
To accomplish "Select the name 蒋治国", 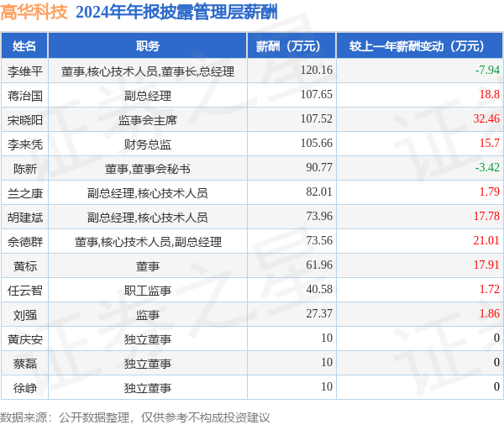I will point(25,96).
